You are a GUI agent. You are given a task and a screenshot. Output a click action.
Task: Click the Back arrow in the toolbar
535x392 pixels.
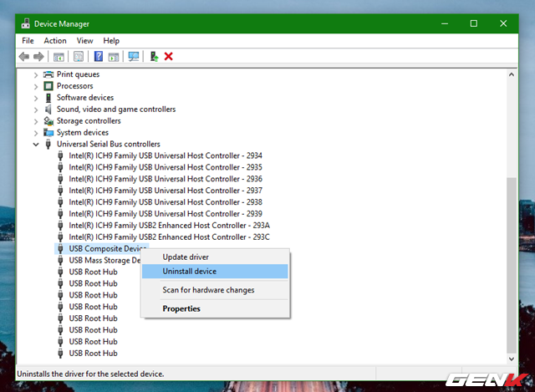[24, 56]
